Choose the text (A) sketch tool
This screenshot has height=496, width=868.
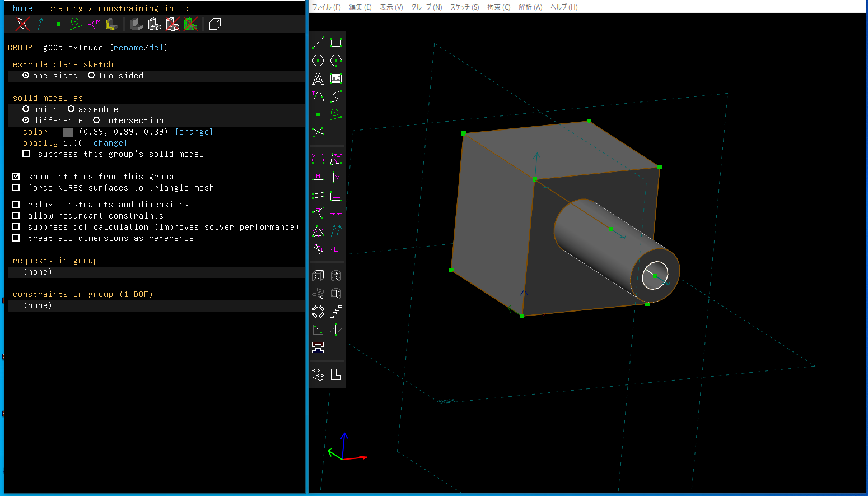click(318, 79)
